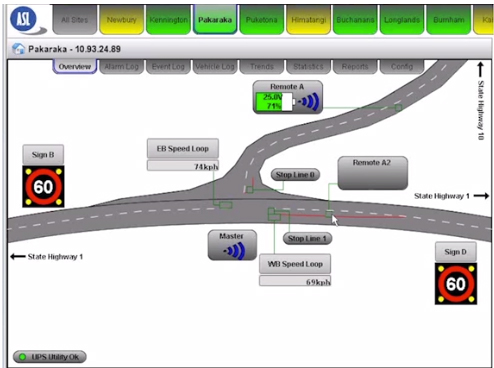Viewport: 494px width, 368px height.
Task: Open the Alarm Log tab
Action: (121, 67)
